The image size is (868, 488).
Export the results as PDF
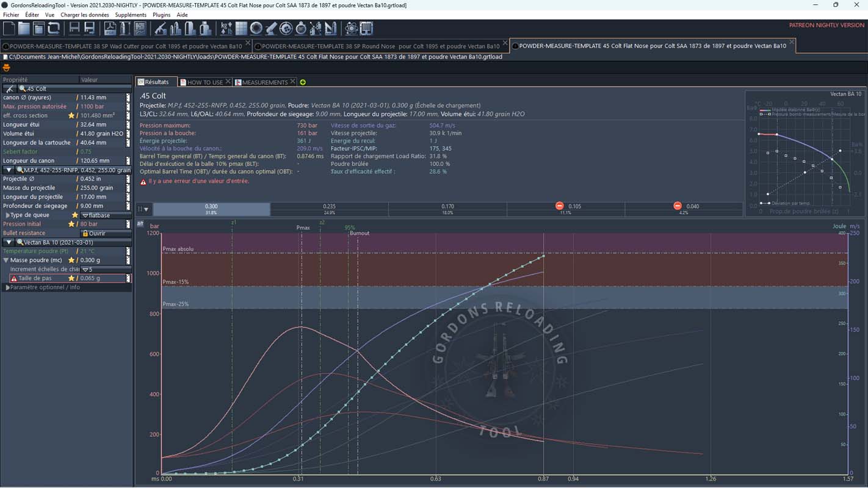110,28
